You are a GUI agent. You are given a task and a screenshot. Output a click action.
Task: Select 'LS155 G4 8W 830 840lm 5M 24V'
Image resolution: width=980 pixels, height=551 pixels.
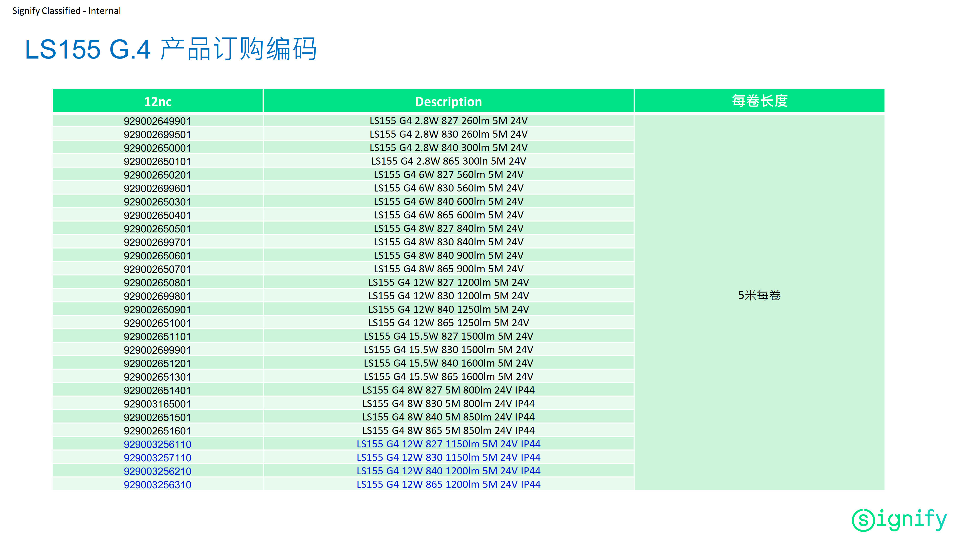tap(449, 242)
